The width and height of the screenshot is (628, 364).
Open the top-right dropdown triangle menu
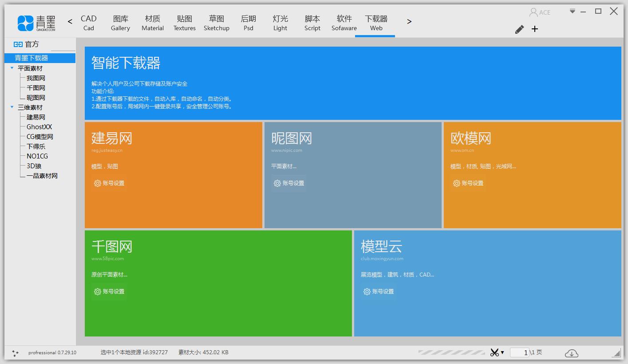pos(573,11)
